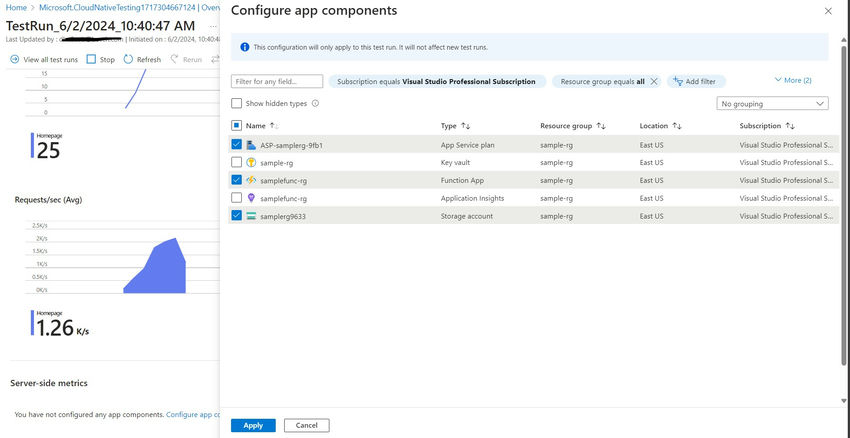Image resolution: width=850 pixels, height=438 pixels.
Task: Click the info icon next to Show hidden types
Action: click(316, 103)
